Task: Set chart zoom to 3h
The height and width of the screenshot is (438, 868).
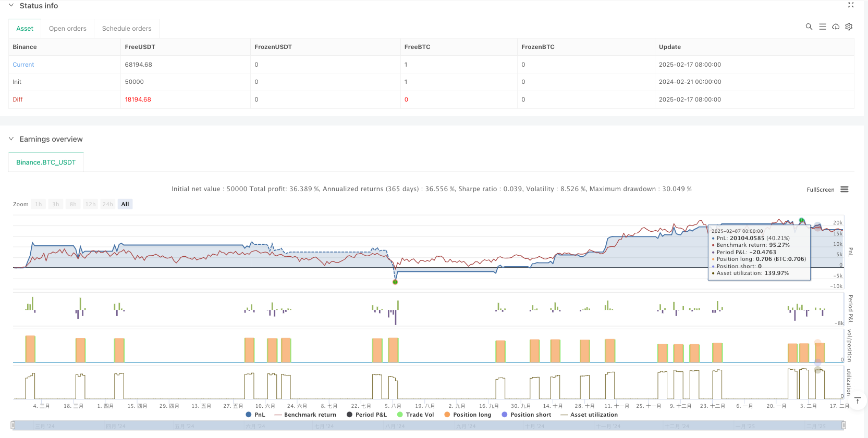Action: click(x=56, y=204)
